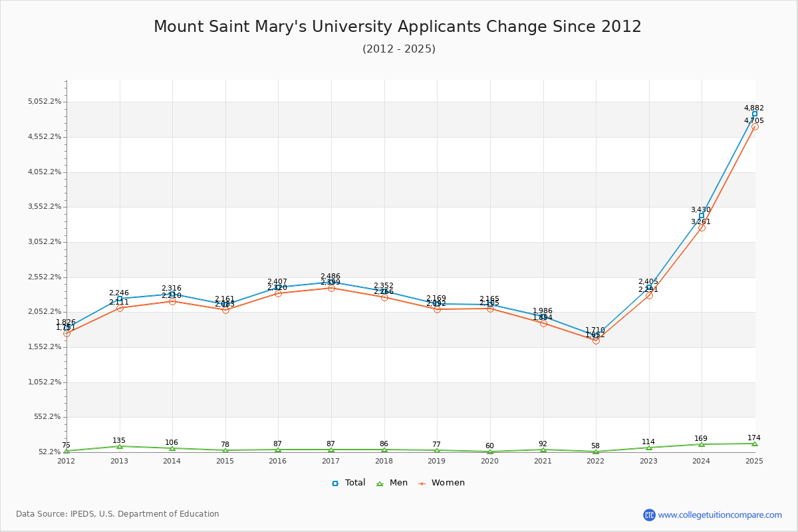Click the 552.2% y-axis label
This screenshot has height=532, width=798.
48,417
